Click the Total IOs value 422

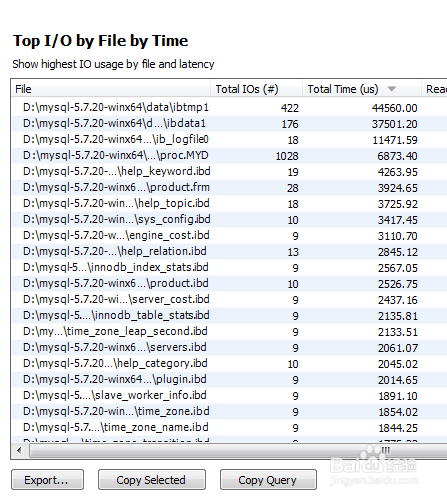[x=290, y=108]
